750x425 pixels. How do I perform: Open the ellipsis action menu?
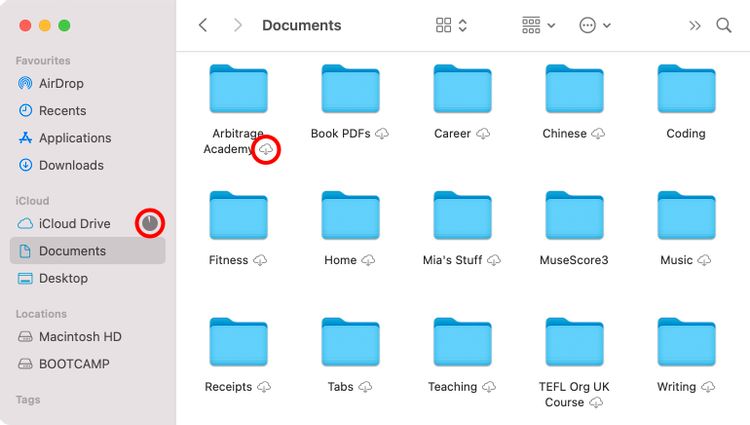tap(587, 25)
